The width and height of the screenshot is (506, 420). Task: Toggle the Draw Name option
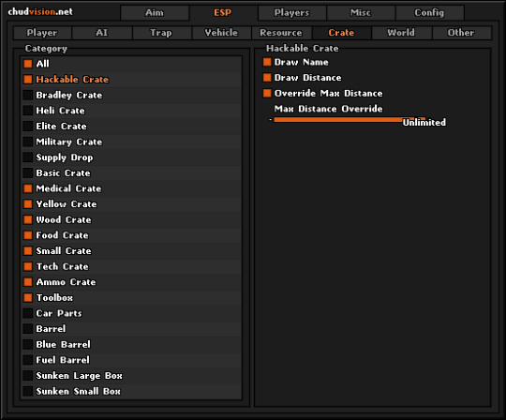tap(267, 62)
